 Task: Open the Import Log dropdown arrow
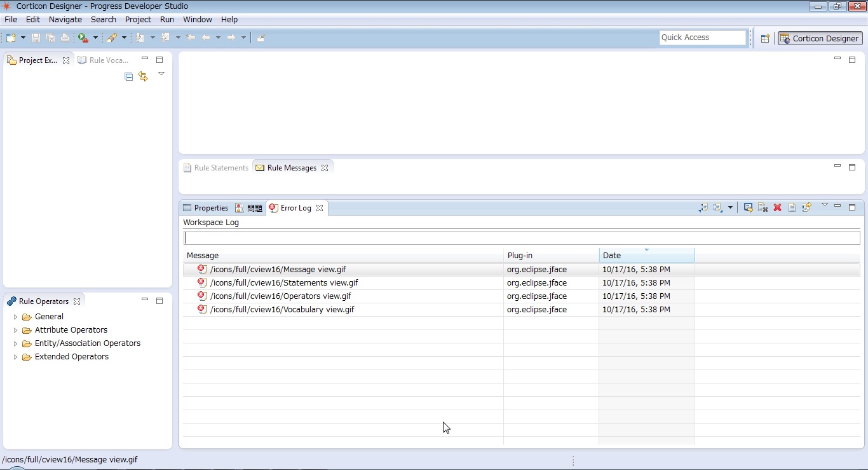tap(730, 207)
